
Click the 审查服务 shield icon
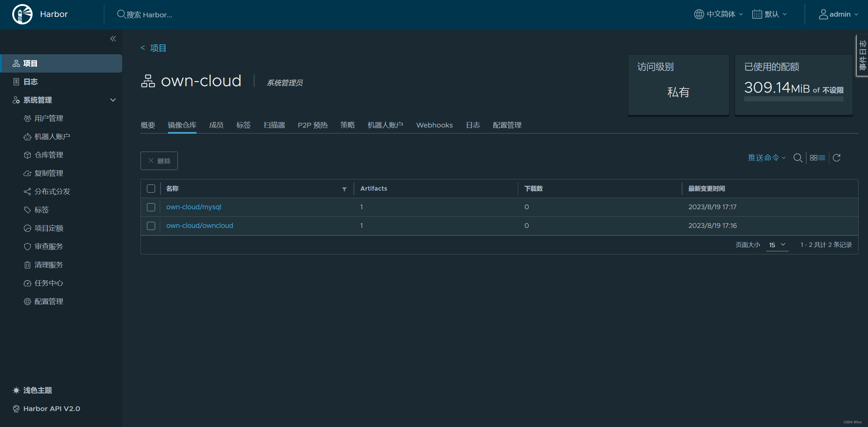click(x=27, y=247)
